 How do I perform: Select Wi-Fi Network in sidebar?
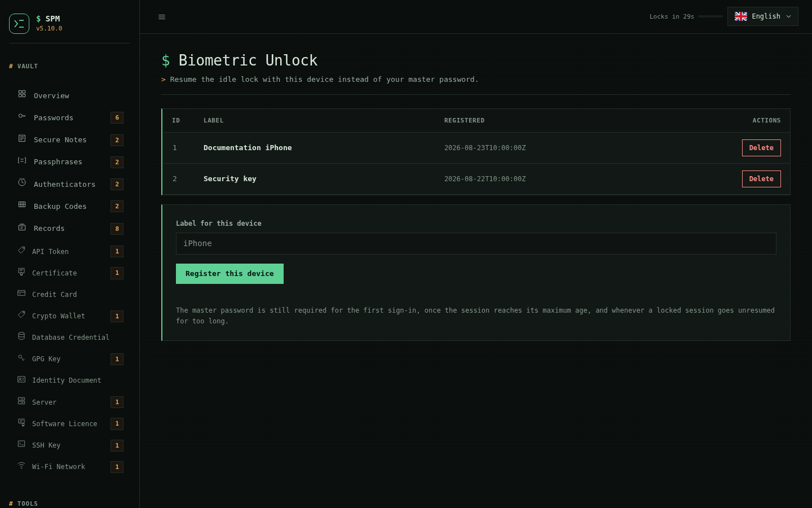70,466
